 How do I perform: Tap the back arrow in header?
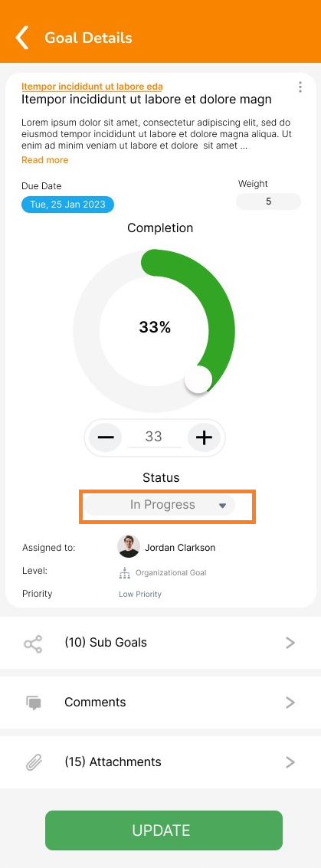click(21, 38)
